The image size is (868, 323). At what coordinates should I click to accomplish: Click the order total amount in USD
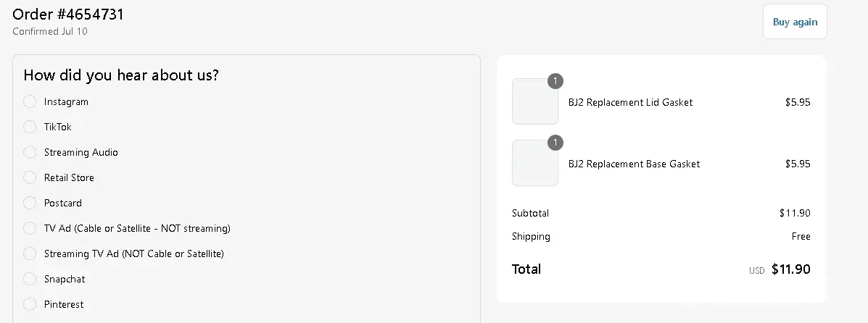point(790,269)
